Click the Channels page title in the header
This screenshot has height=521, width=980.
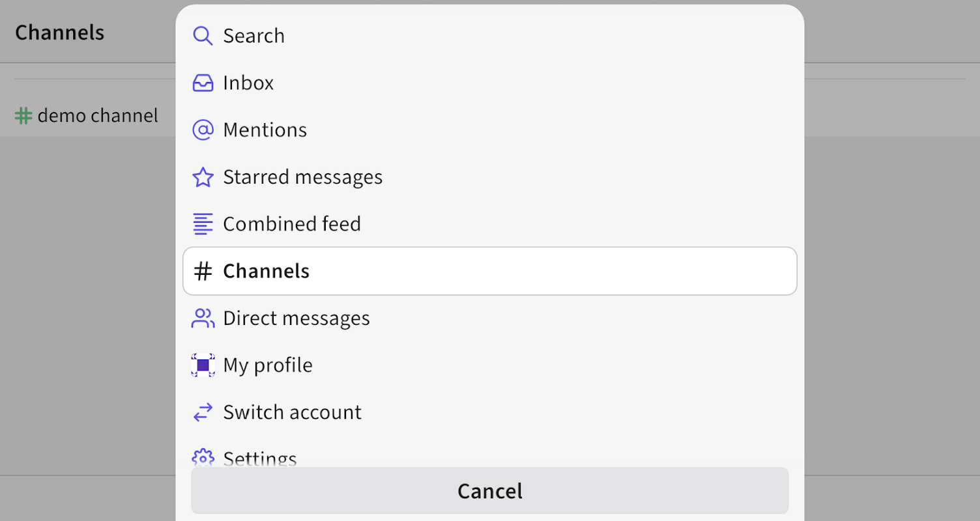coord(59,33)
